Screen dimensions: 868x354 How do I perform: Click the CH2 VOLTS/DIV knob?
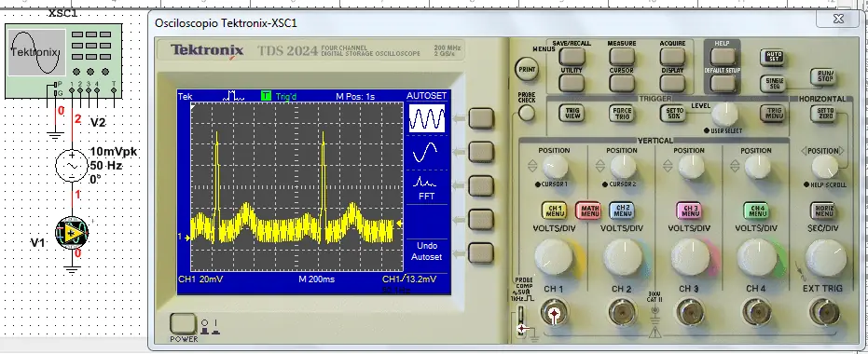622,258
